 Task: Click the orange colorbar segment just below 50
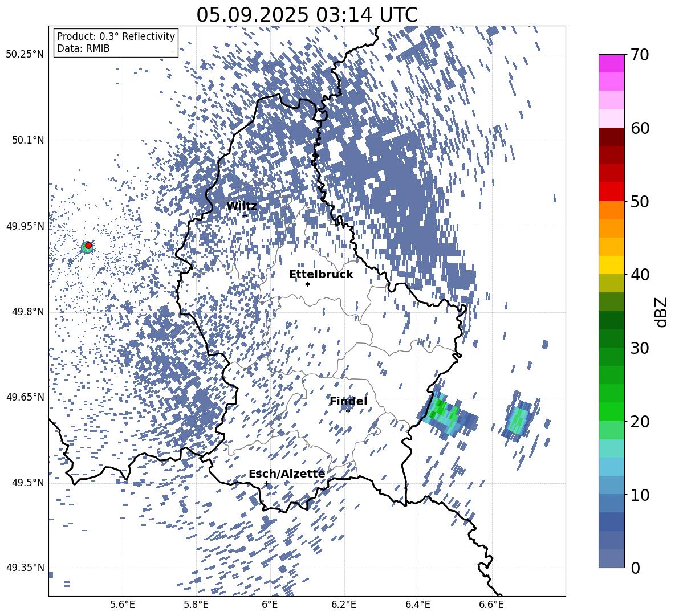611,210
